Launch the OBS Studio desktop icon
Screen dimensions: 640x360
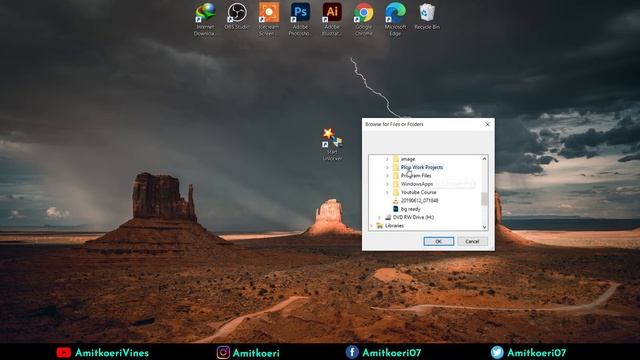[237, 16]
